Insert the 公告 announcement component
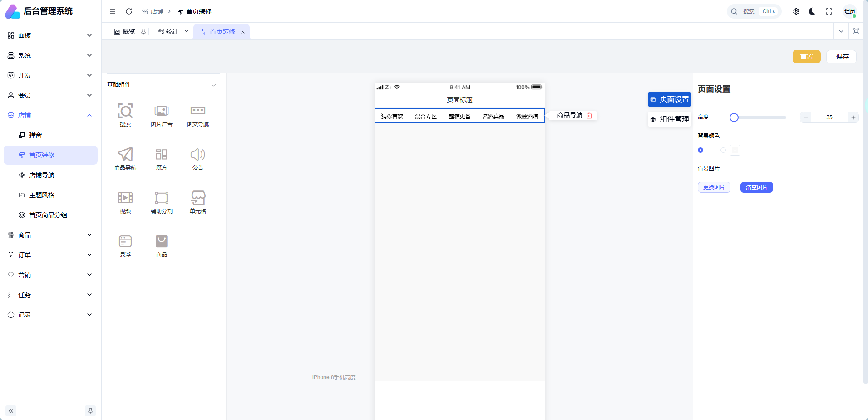The height and width of the screenshot is (420, 868). click(198, 158)
